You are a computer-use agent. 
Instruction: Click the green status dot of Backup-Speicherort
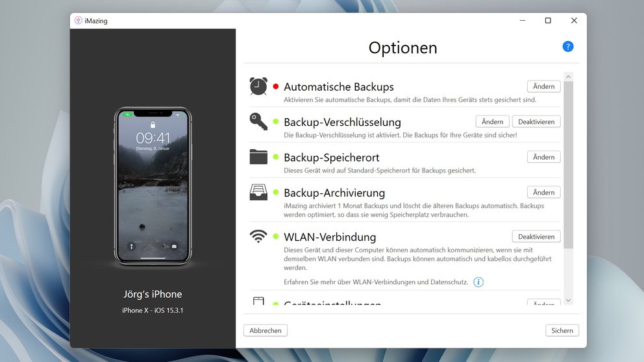[x=276, y=157]
